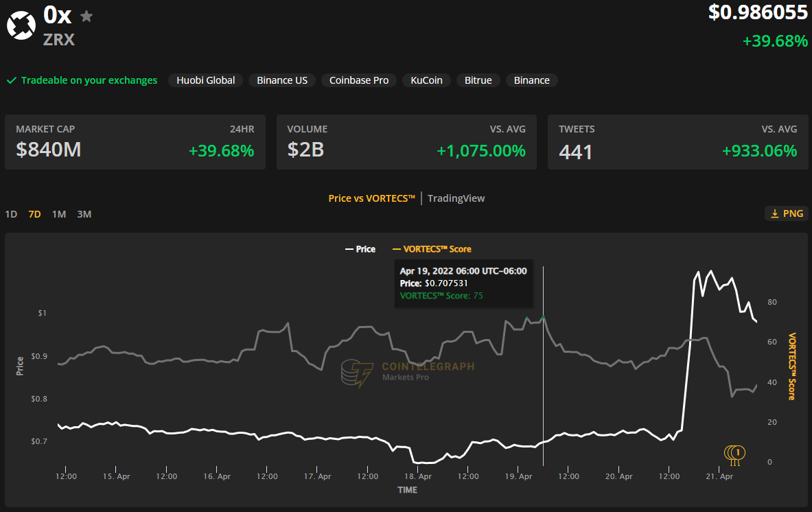Switch chart range to 1M
This screenshot has height=512, width=812.
(59, 214)
